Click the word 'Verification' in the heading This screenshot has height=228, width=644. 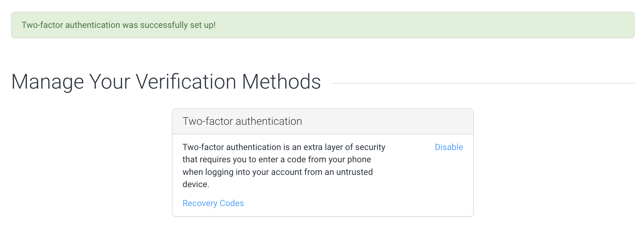pyautogui.click(x=186, y=82)
